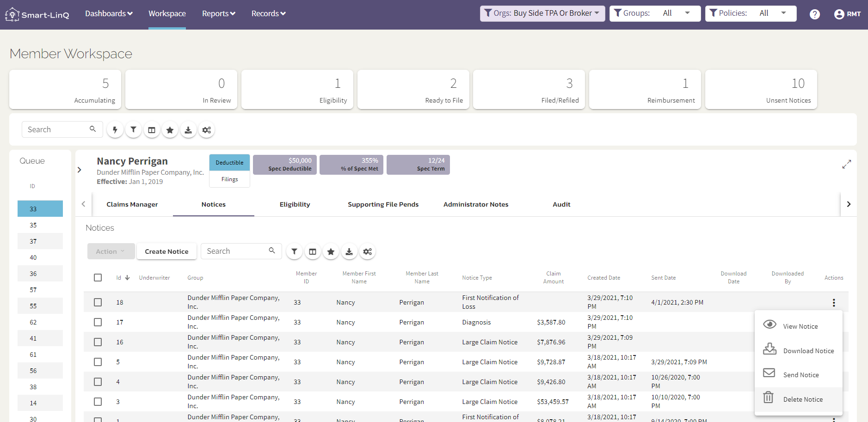Viewport: 868px width, 422px height.
Task: Expand the Groups All dropdown
Action: point(655,13)
